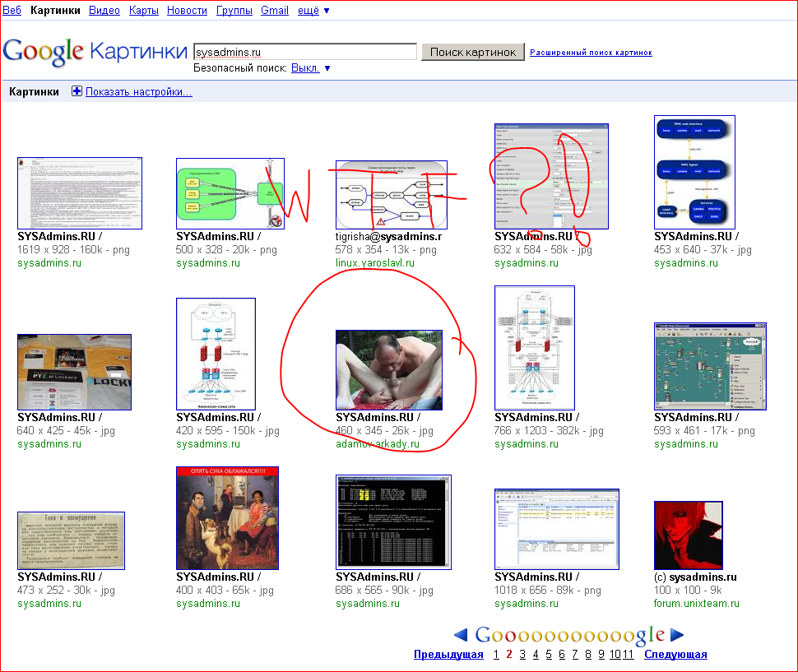Click the '100 x 100 - 9k' text
The image size is (798, 672).
(688, 590)
